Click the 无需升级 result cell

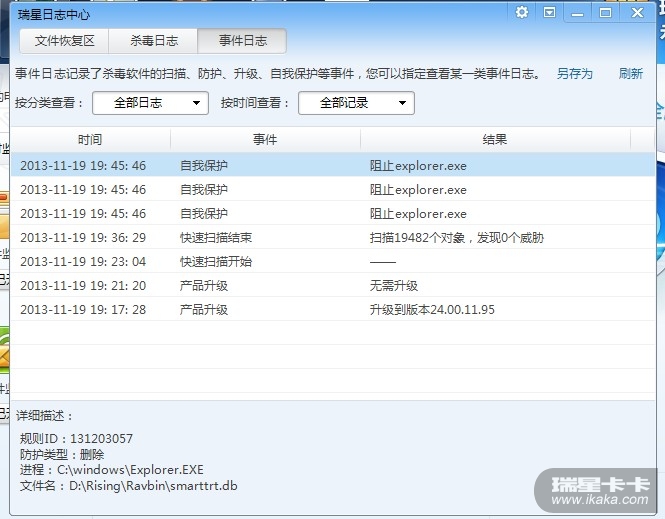click(x=394, y=286)
